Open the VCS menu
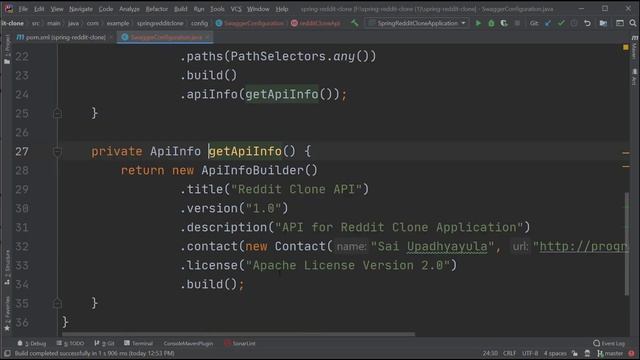The image size is (640, 360). point(236,9)
